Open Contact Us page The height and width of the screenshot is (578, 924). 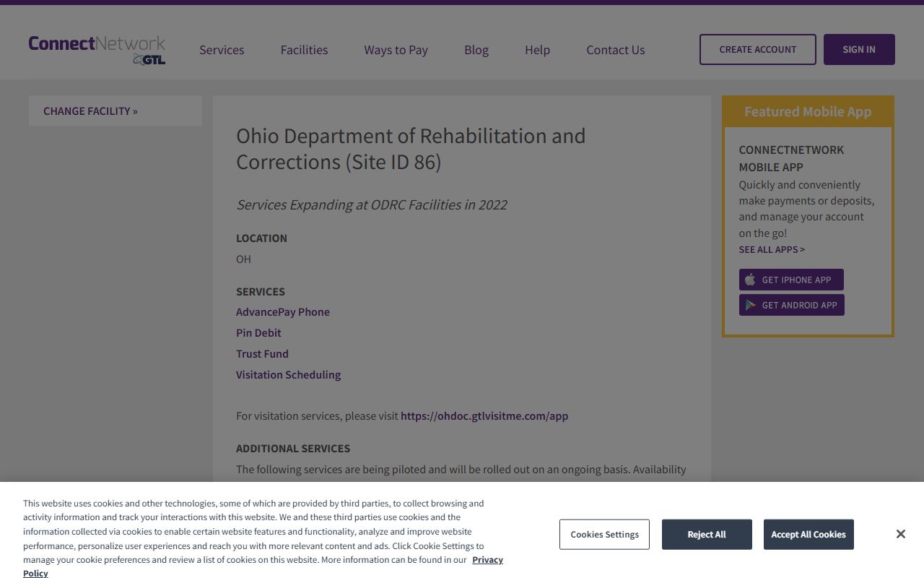click(x=616, y=50)
